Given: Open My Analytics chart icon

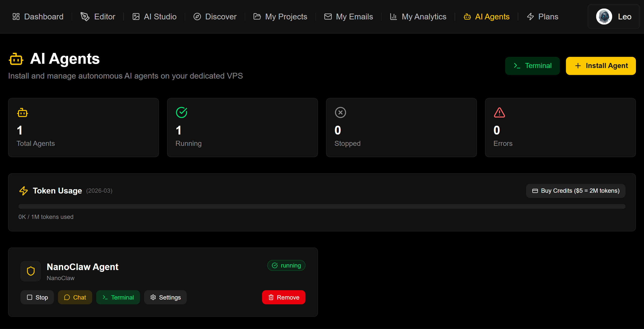Looking at the screenshot, I should [393, 16].
